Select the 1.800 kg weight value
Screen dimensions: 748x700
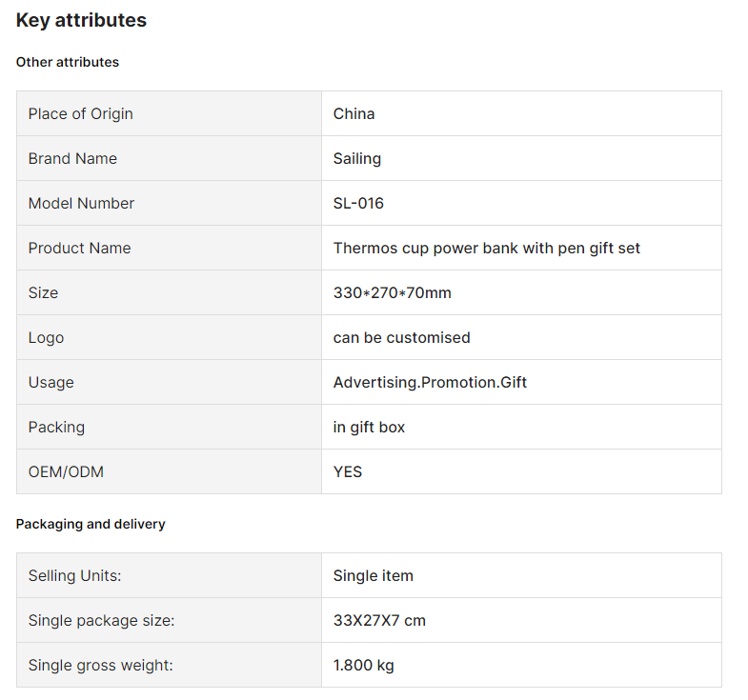(x=363, y=665)
